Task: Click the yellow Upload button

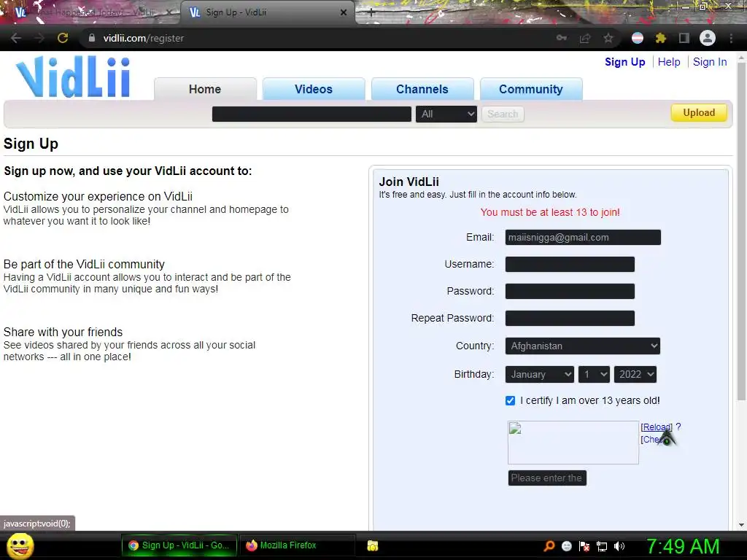Action: [699, 113]
